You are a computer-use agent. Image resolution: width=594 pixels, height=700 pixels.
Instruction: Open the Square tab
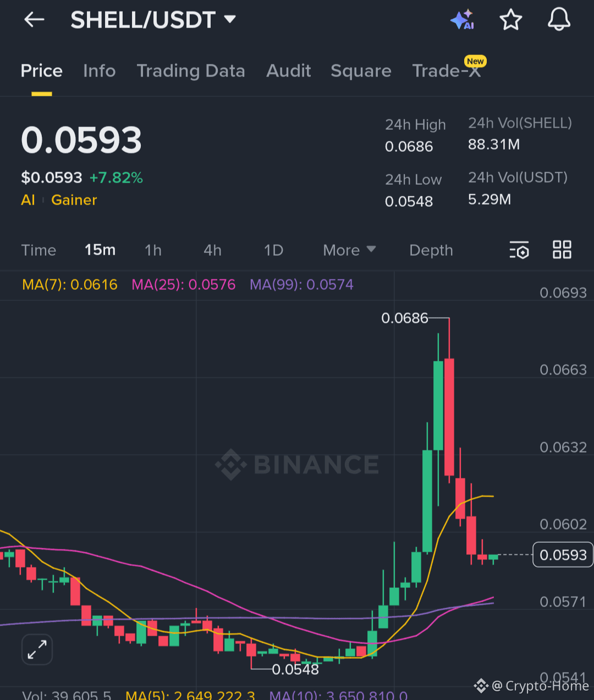click(361, 71)
